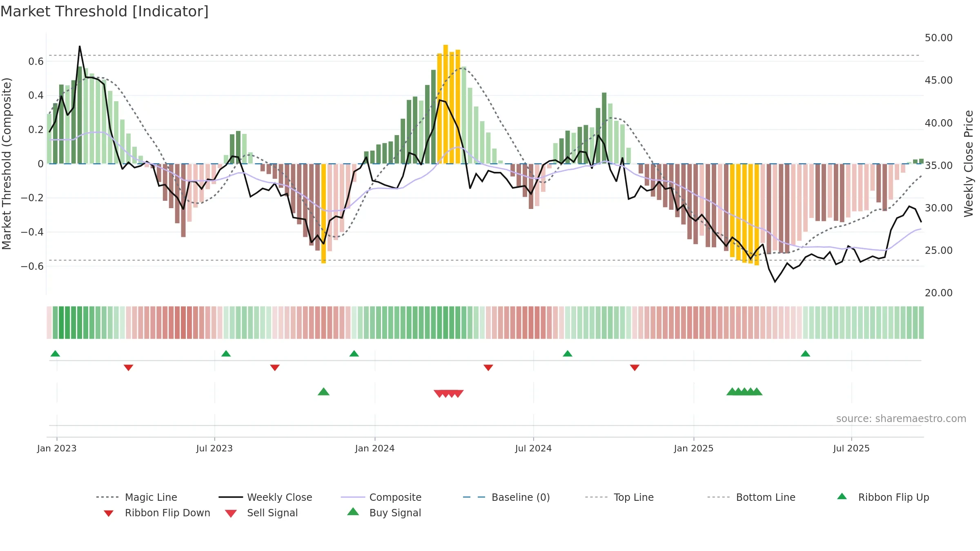Click the chart title Market Threshold [Indicator]
Image resolution: width=980 pixels, height=551 pixels.
pyautogui.click(x=105, y=11)
